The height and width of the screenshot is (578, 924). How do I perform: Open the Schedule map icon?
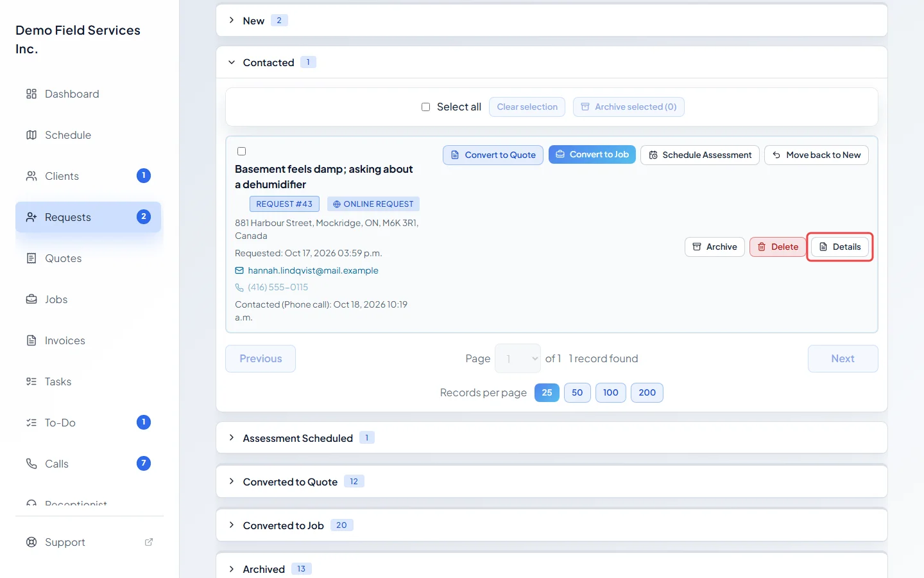click(31, 135)
